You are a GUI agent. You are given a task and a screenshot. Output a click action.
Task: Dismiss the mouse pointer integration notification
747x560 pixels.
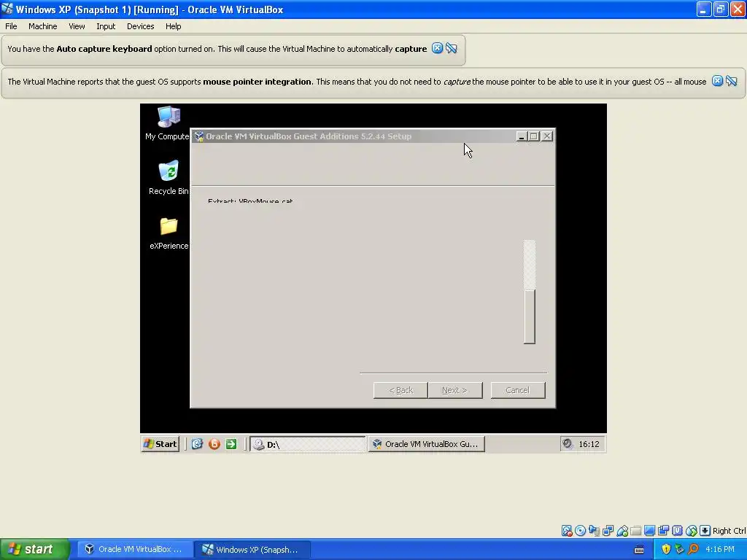[x=718, y=81]
